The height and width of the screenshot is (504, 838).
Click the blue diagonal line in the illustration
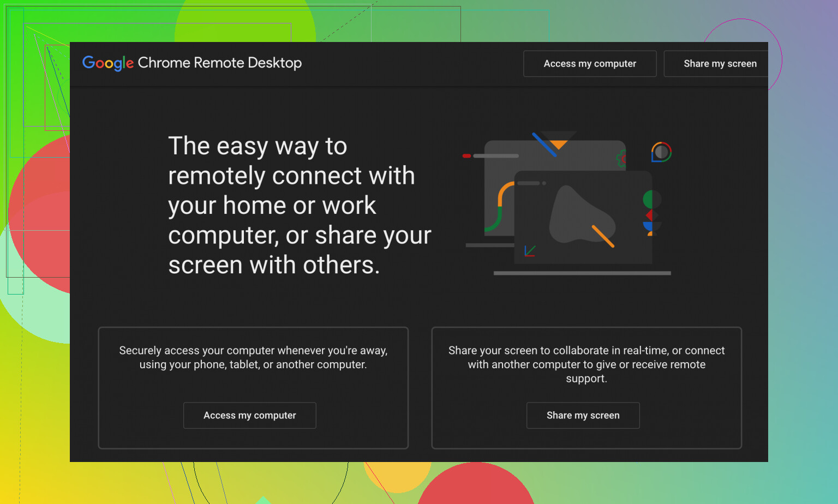(544, 145)
